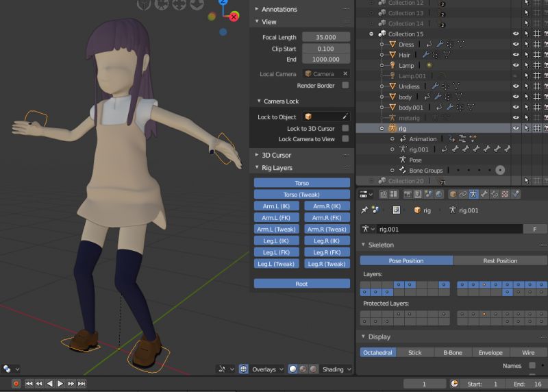Toggle the Root rig layer
This screenshot has height=392, width=548.
[302, 284]
